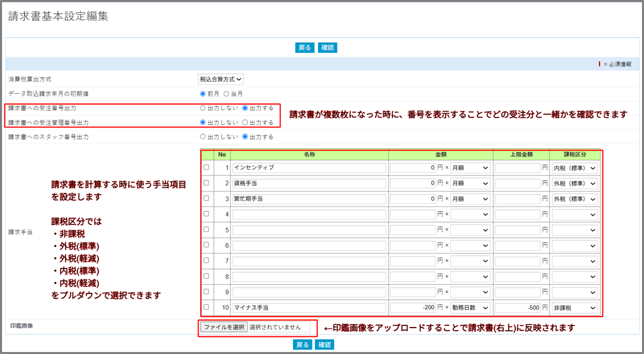Check the checkbox for row 3 繁忙期手当

[x=206, y=198]
